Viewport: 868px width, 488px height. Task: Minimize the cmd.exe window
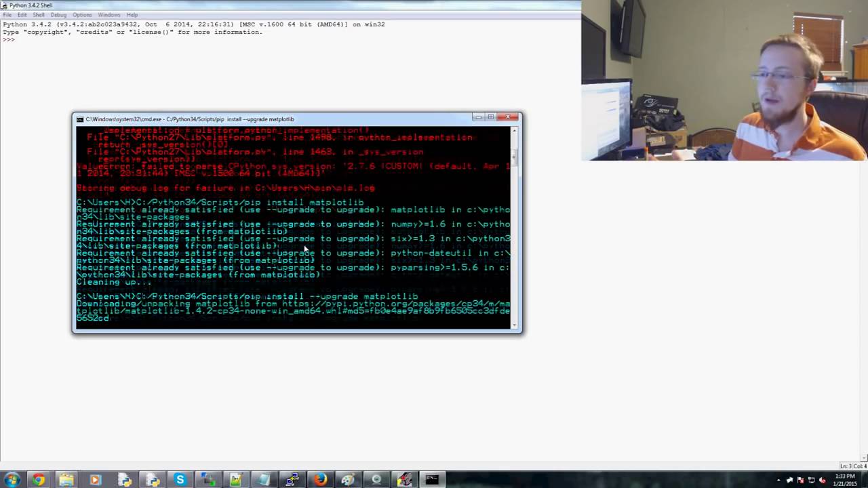click(x=478, y=117)
